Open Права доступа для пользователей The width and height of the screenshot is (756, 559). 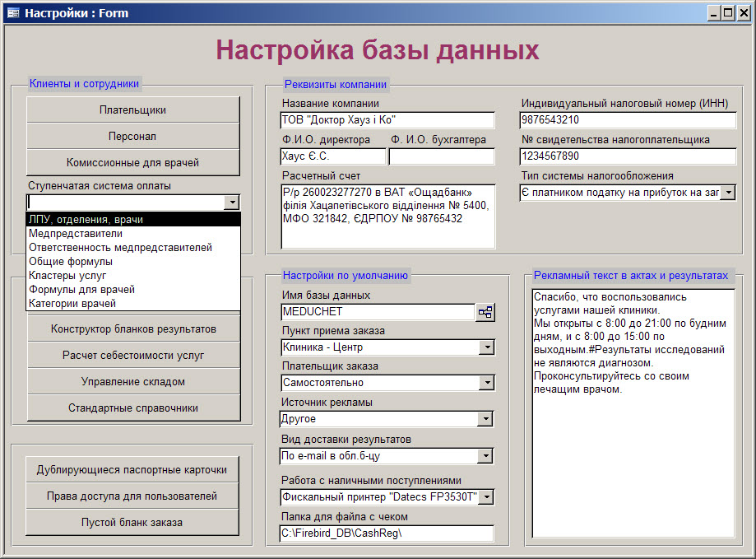(x=132, y=496)
